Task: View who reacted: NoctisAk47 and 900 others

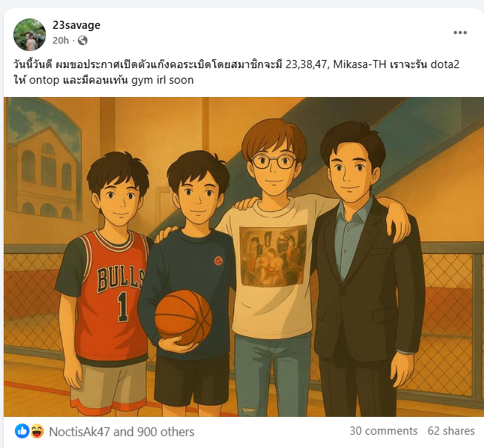Action: point(122,432)
